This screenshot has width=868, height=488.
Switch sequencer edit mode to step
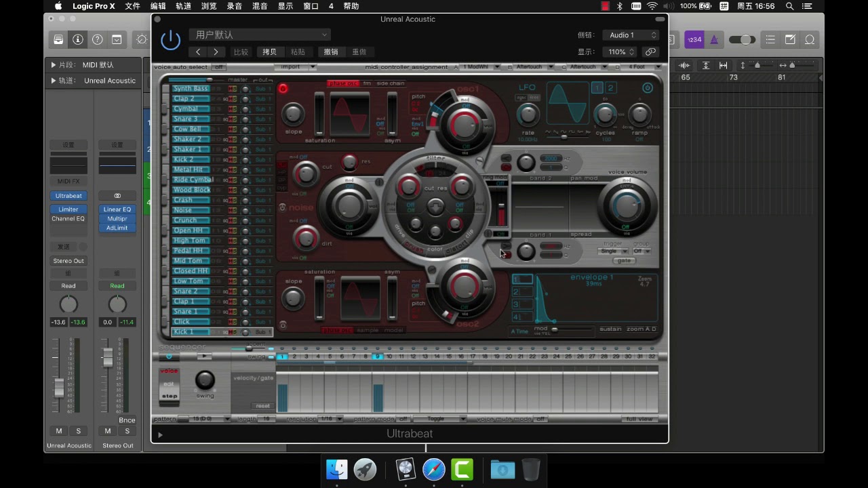click(x=170, y=396)
